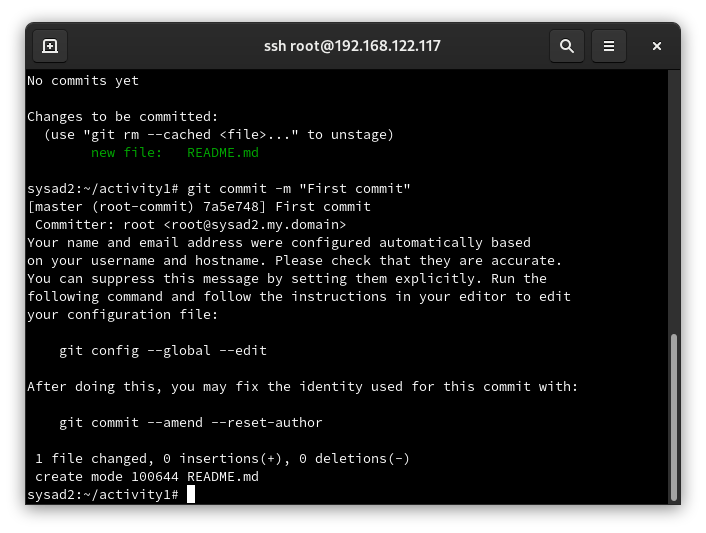Click the green 'new file:' label
Image resolution: width=706 pixels, height=533 pixels.
point(127,153)
